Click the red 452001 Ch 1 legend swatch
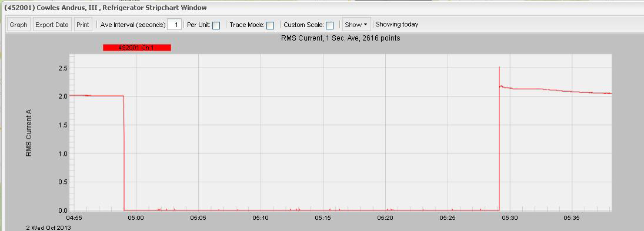This screenshot has width=644, height=231. point(137,48)
